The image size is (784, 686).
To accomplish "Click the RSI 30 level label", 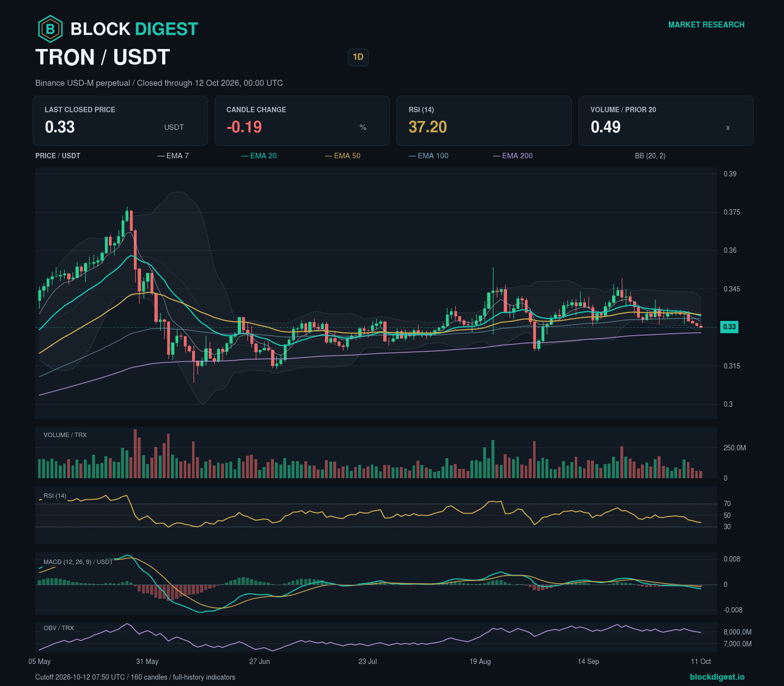I will pos(727,527).
